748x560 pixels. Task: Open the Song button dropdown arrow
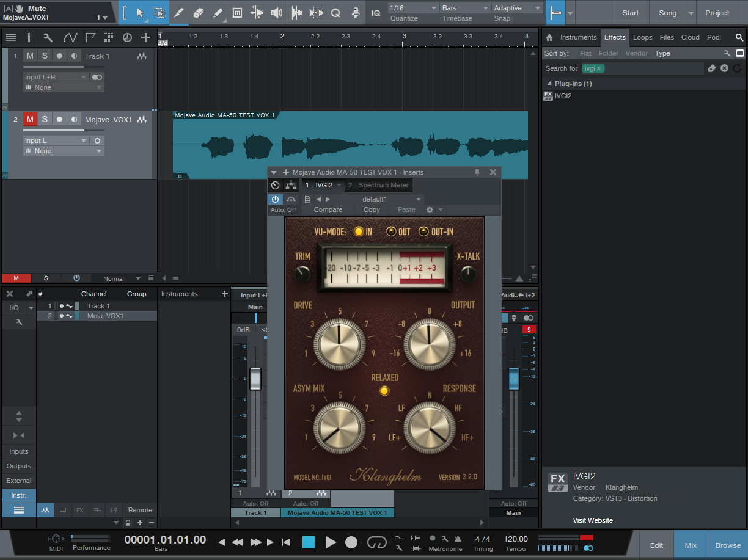tap(691, 13)
